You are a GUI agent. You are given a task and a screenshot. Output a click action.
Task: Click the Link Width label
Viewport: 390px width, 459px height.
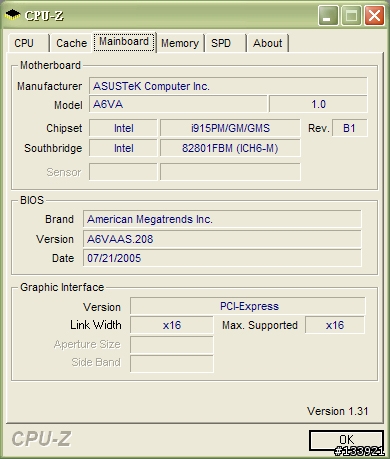[x=96, y=325]
